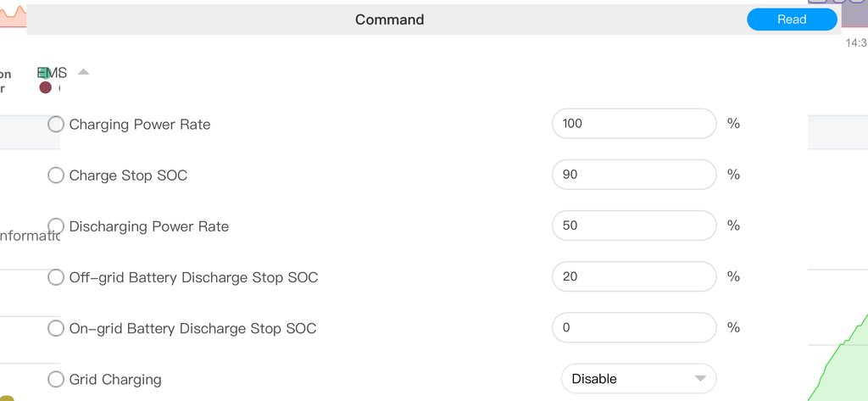Select the Charging Power Rate radio button
The height and width of the screenshot is (401, 868).
coord(56,125)
